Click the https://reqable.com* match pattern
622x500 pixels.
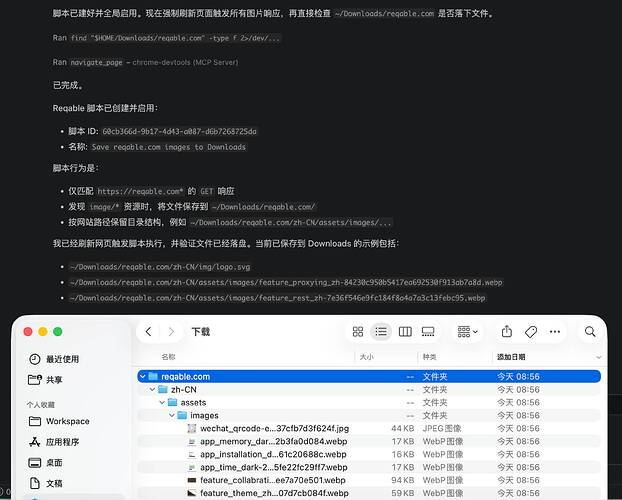(x=140, y=191)
